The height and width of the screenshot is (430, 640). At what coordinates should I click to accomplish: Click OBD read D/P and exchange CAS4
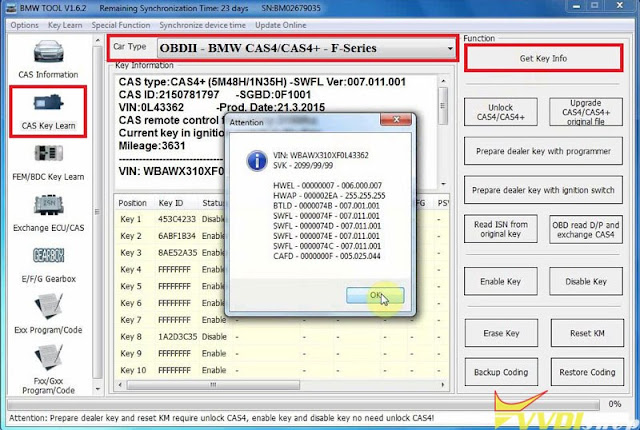pos(586,229)
